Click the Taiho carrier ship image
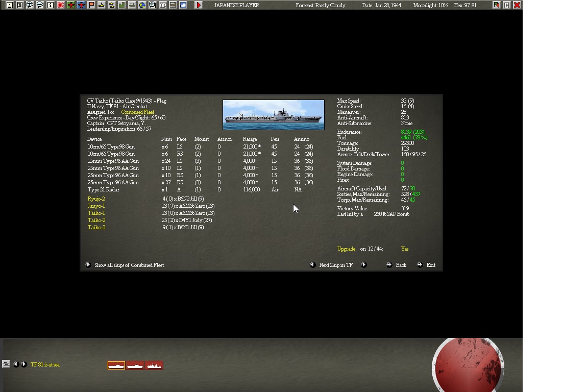This screenshot has width=588, height=392. tap(274, 115)
